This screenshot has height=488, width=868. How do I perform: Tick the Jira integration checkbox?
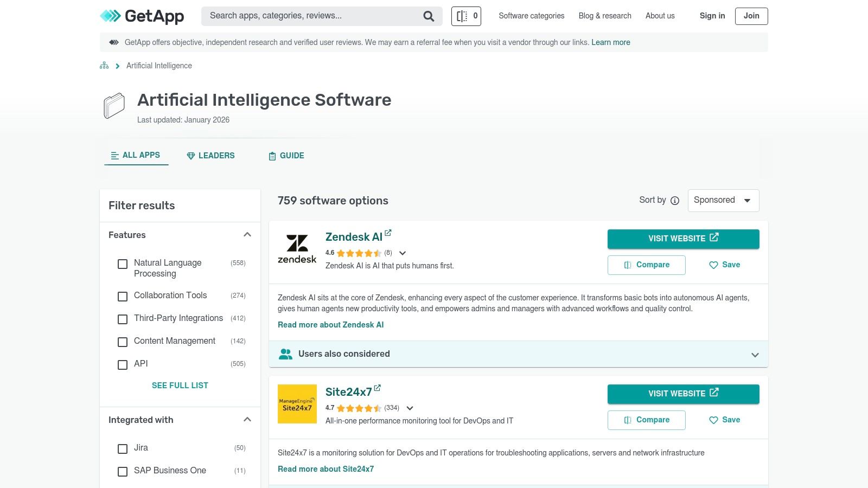[x=123, y=448]
